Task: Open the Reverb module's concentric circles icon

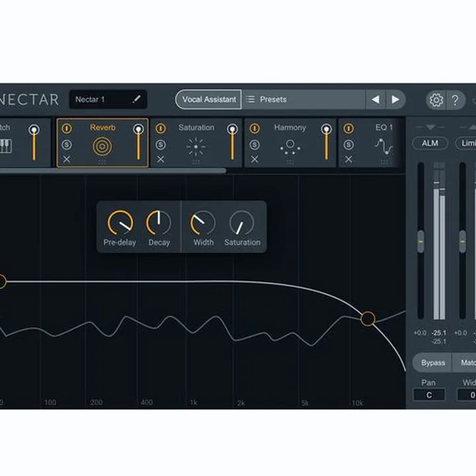Action: point(102,146)
